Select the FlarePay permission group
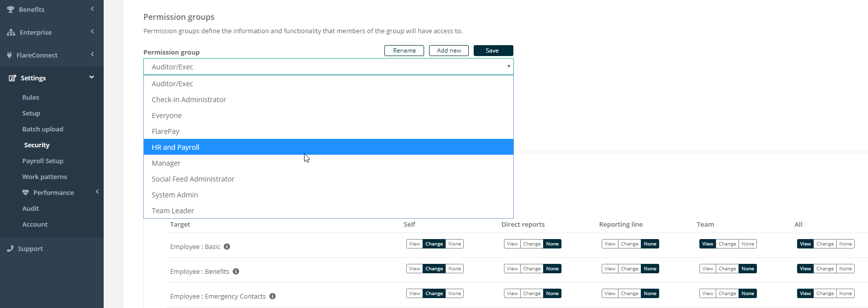 coord(328,131)
